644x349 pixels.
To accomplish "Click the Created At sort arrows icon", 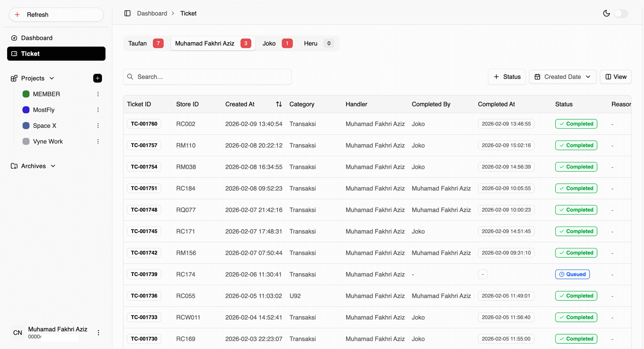I will click(x=279, y=104).
